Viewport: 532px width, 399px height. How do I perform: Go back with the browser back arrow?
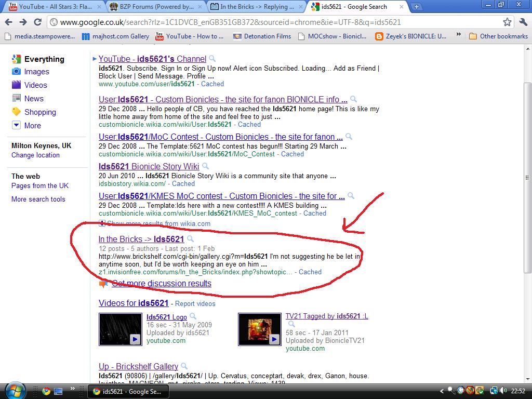click(x=9, y=22)
